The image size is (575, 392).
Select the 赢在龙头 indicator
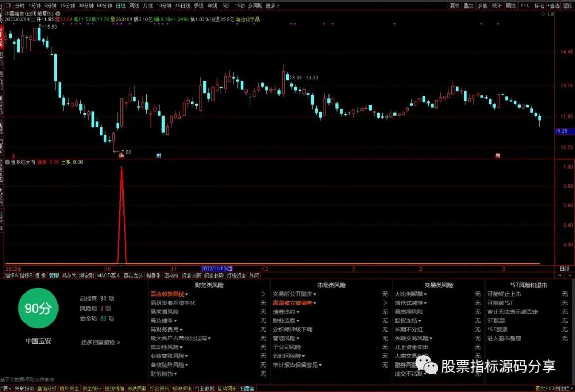pyautogui.click(x=133, y=276)
